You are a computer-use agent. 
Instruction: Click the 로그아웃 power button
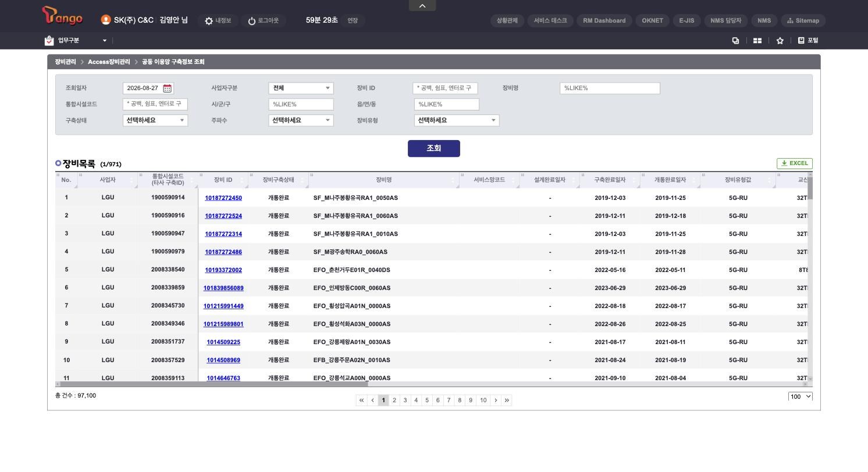coord(263,21)
